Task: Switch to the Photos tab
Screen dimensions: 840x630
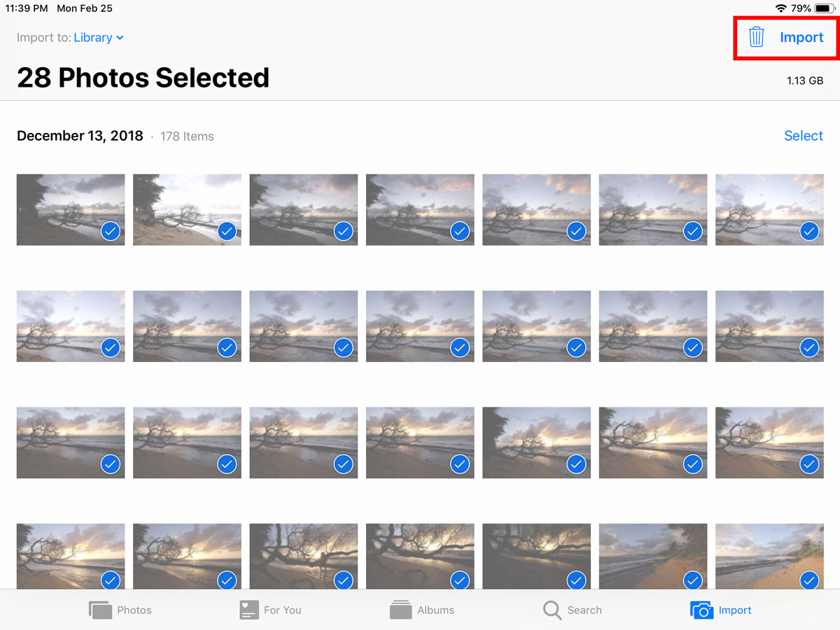Action: [120, 610]
